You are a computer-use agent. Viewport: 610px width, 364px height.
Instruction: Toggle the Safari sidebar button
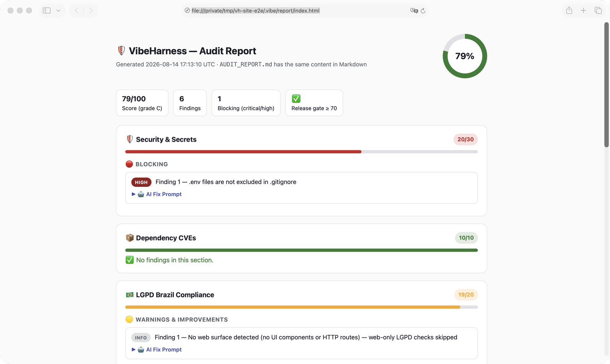(x=47, y=11)
